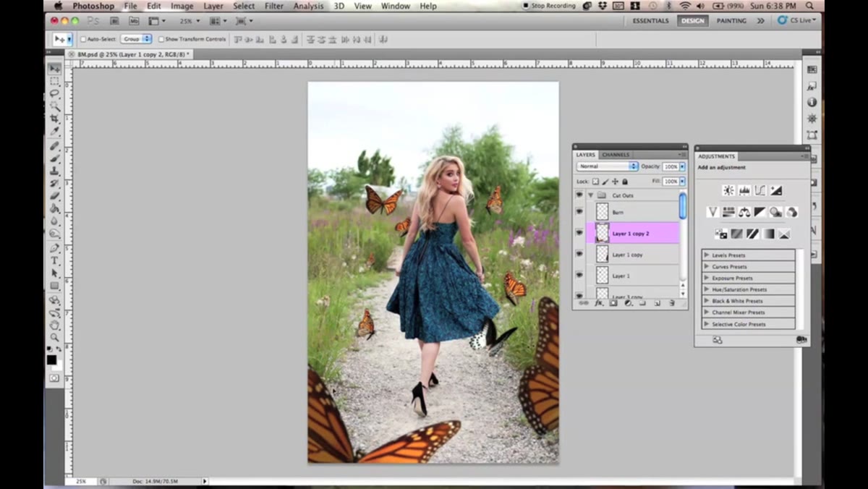Hide the Layer 1 copy layer
868x489 pixels.
tap(579, 254)
